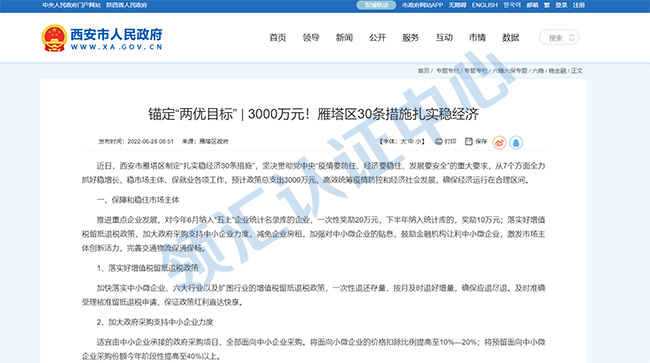The image size is (650, 363).
Task: Open the 新闻 navigation menu
Action: point(344,37)
